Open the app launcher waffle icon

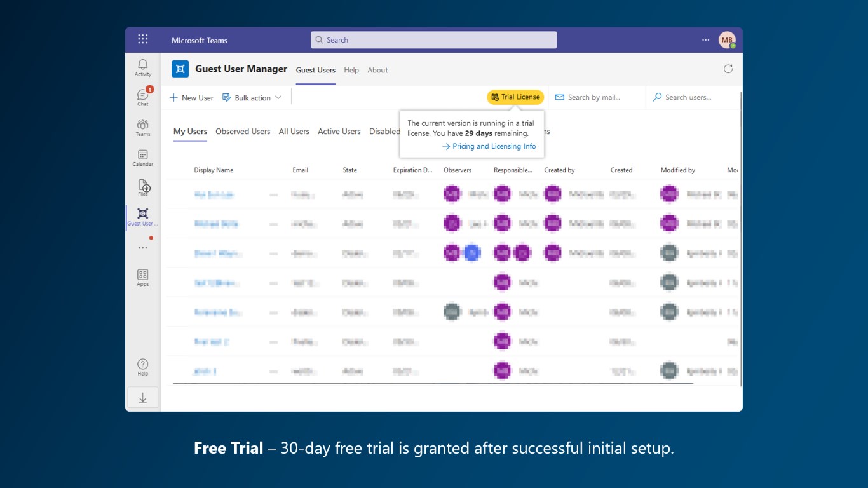[x=143, y=39]
